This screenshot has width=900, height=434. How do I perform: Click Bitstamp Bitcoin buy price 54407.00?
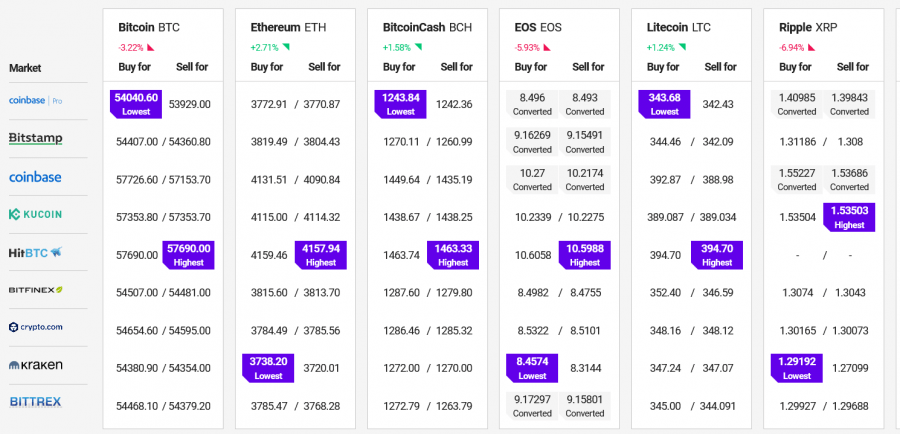click(x=137, y=142)
